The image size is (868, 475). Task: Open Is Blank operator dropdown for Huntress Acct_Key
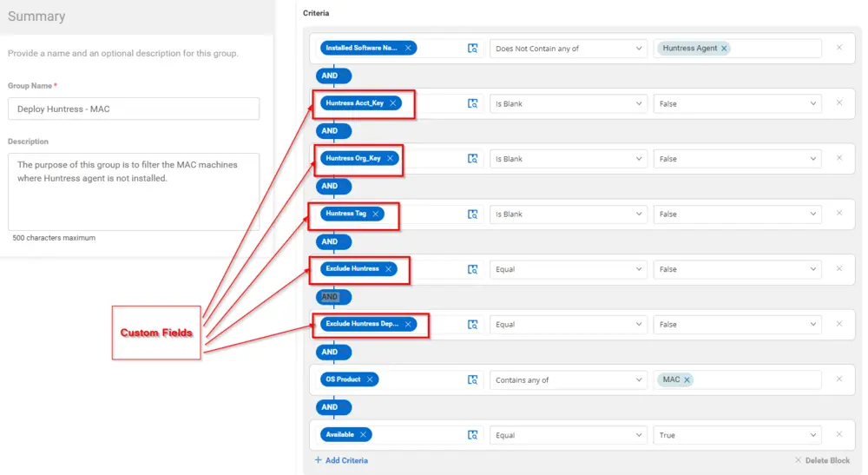pos(568,103)
